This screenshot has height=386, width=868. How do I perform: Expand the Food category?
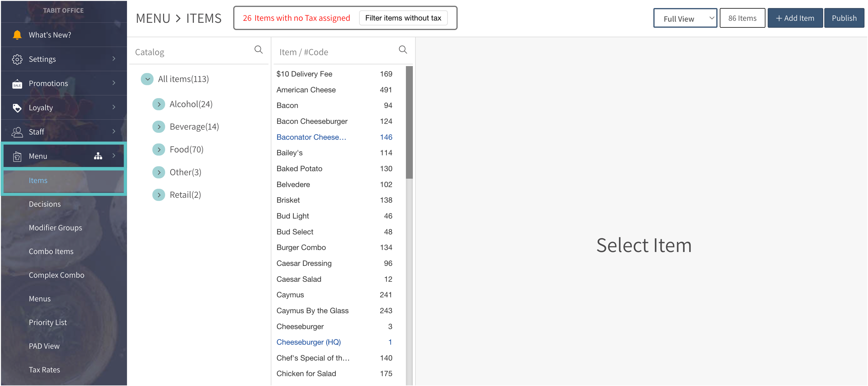159,149
